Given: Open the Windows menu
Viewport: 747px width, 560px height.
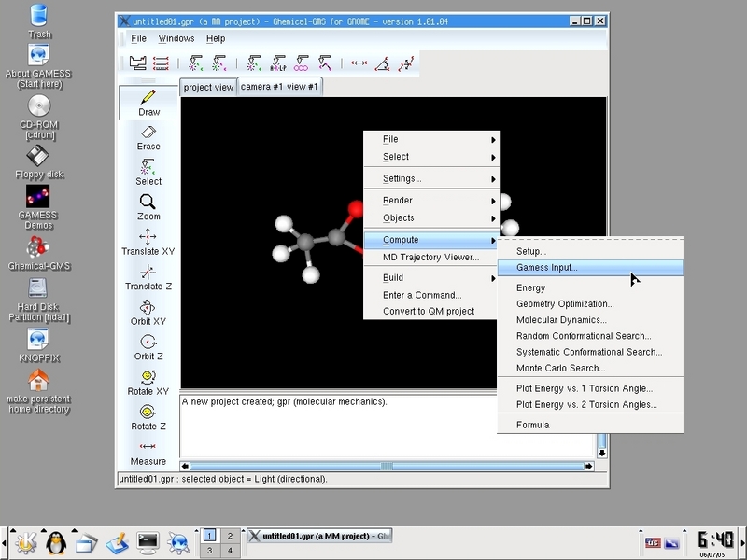Looking at the screenshot, I should (x=176, y=39).
